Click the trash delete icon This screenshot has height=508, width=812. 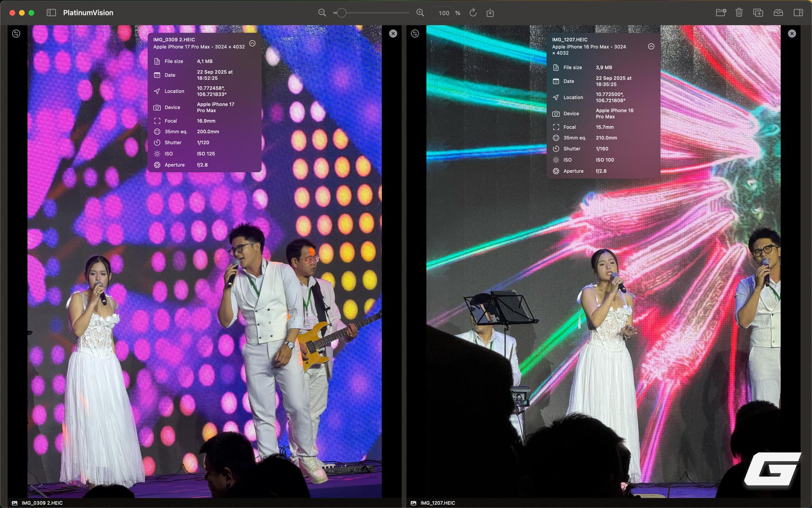click(x=739, y=13)
